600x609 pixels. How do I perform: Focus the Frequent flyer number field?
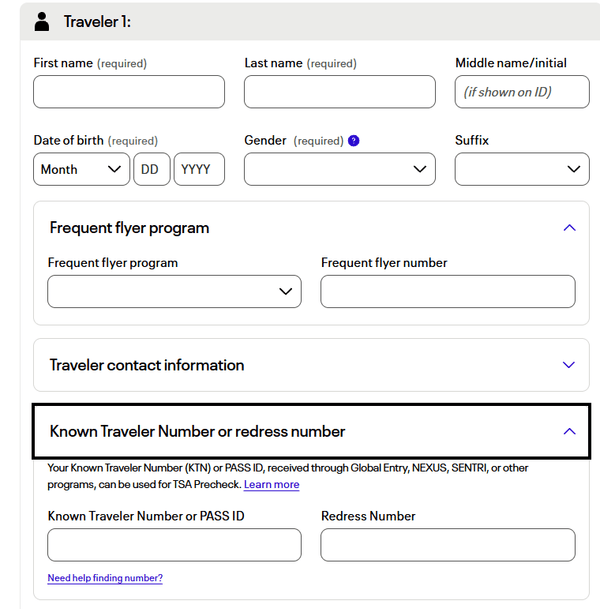447,292
